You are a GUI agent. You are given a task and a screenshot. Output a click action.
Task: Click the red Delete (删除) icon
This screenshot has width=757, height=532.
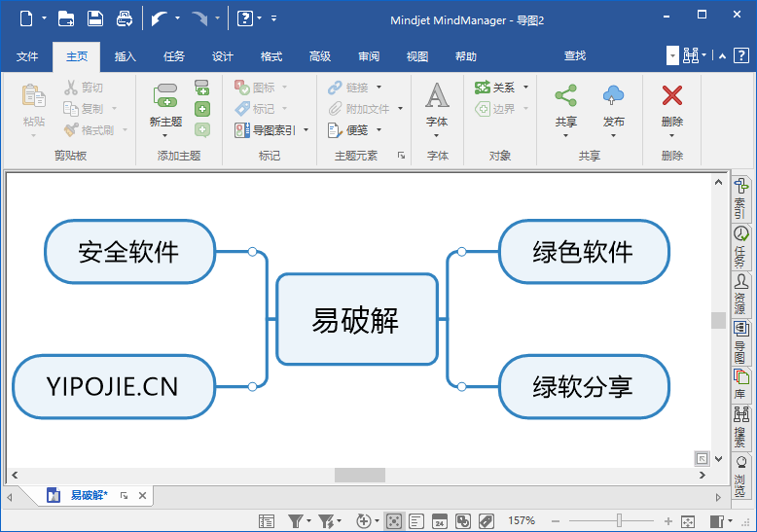(x=671, y=95)
